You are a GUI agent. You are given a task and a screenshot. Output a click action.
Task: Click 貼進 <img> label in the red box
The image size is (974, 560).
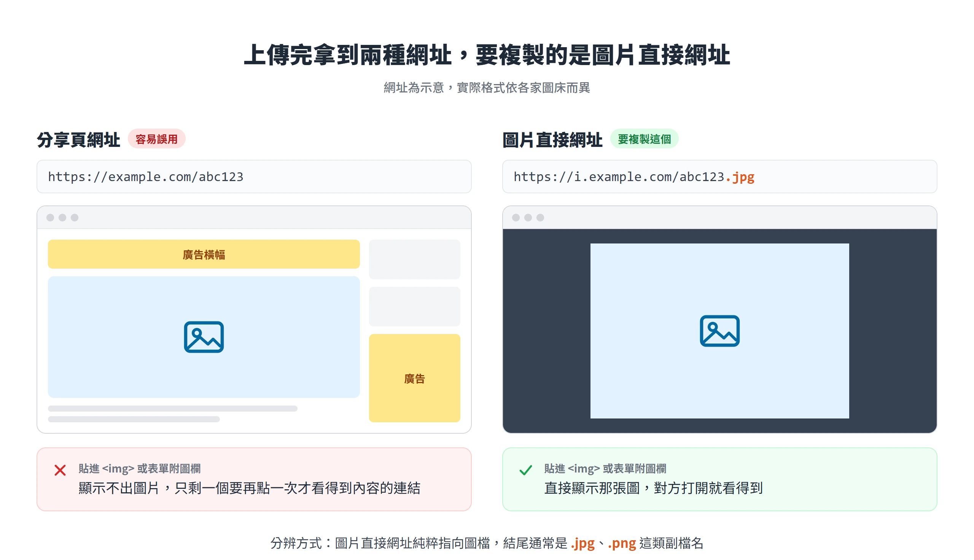(x=107, y=468)
